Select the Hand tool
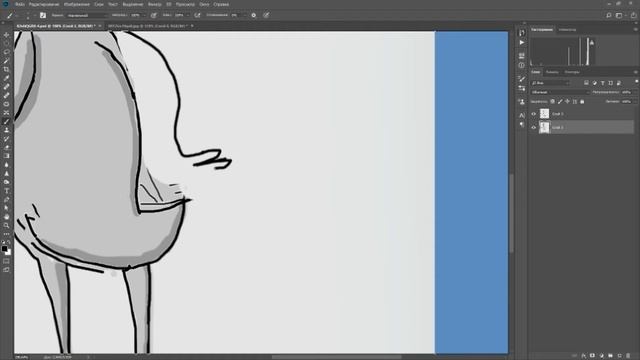 [6, 217]
